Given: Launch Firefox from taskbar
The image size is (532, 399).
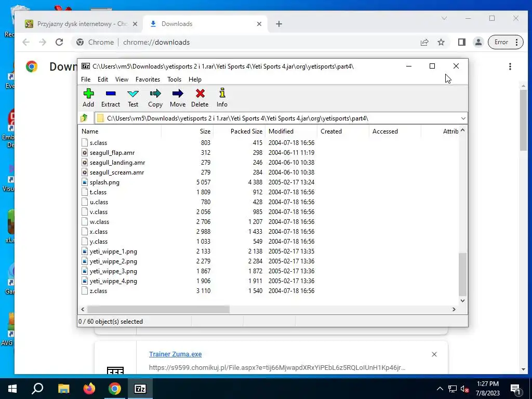Looking at the screenshot, I should pyautogui.click(x=89, y=389).
